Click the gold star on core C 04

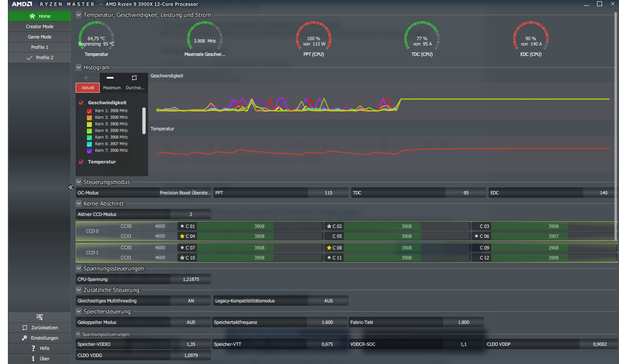click(x=182, y=236)
